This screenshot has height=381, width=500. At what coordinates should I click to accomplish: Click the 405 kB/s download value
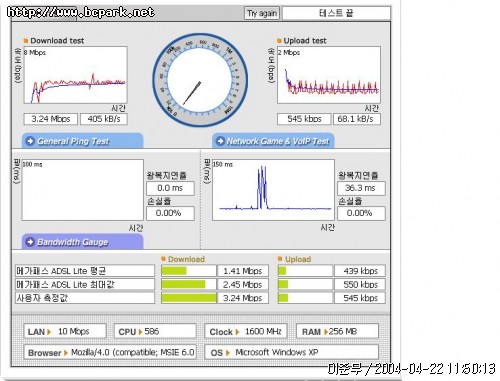click(104, 119)
